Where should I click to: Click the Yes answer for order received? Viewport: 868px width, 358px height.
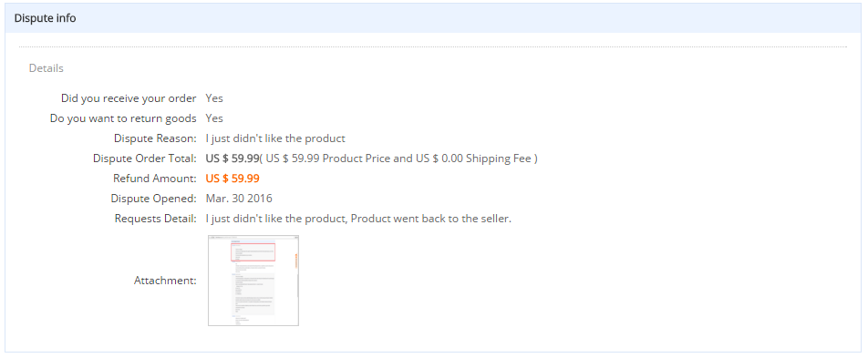click(x=214, y=98)
